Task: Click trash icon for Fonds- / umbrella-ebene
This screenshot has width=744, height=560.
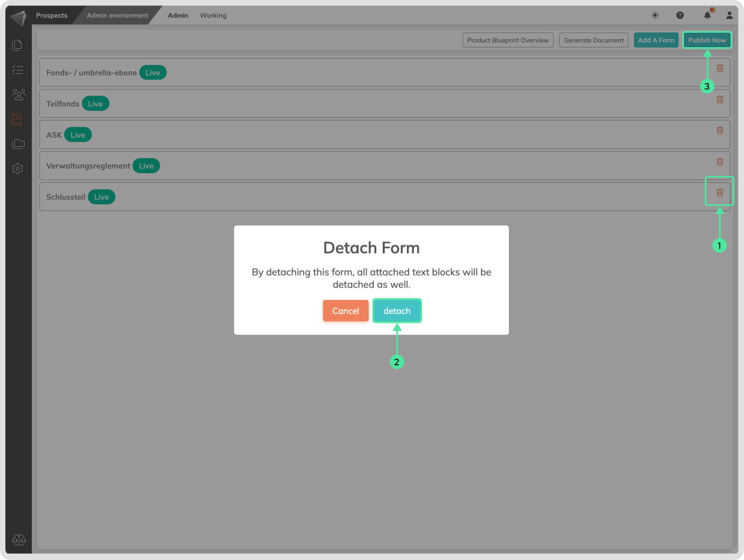Action: click(720, 69)
